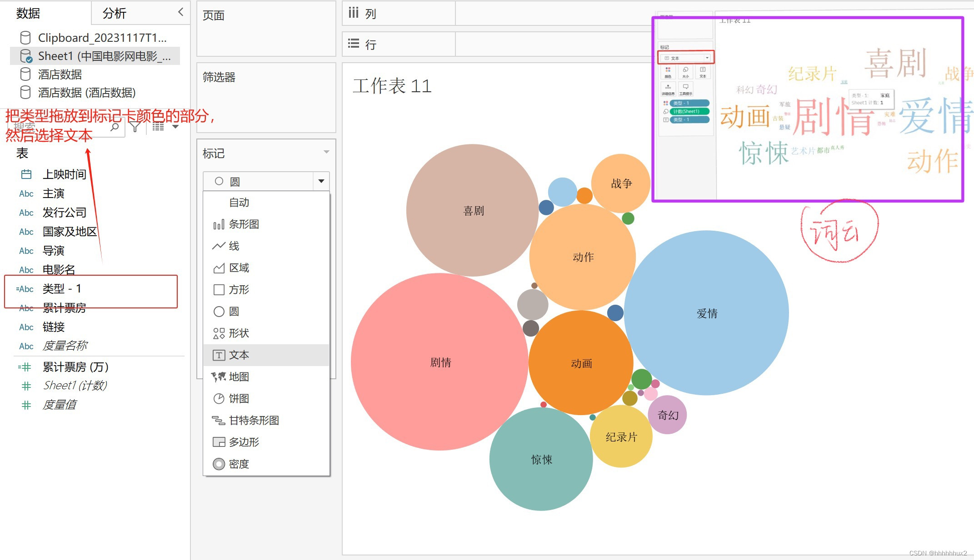Viewport: 974px width, 560px height.
Task: Select the 累计票房 (万) measure
Action: 75,367
